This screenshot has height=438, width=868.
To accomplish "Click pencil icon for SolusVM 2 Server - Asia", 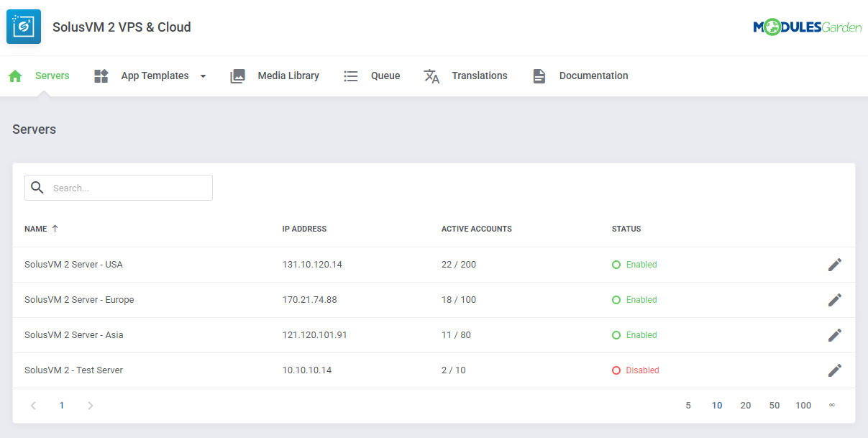I will 834,335.
